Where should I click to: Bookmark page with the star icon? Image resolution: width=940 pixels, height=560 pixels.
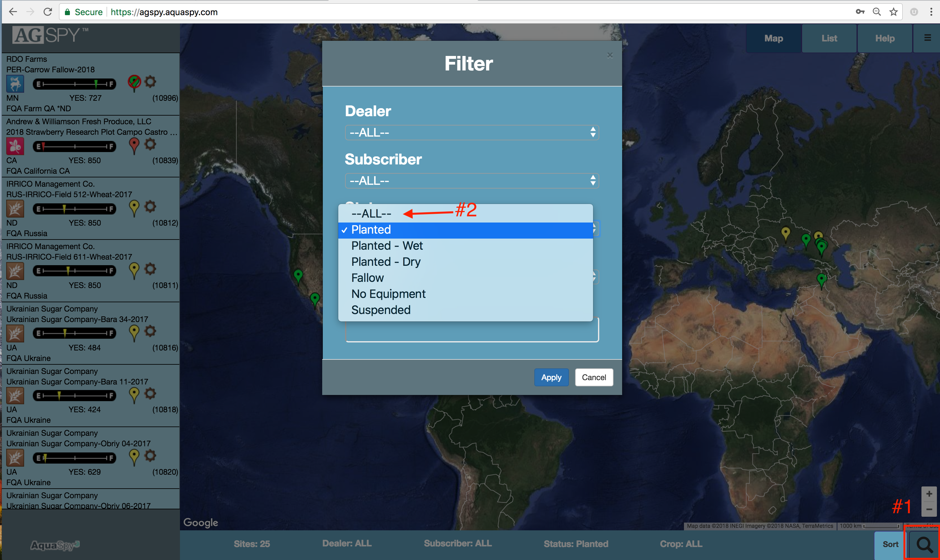coord(893,12)
